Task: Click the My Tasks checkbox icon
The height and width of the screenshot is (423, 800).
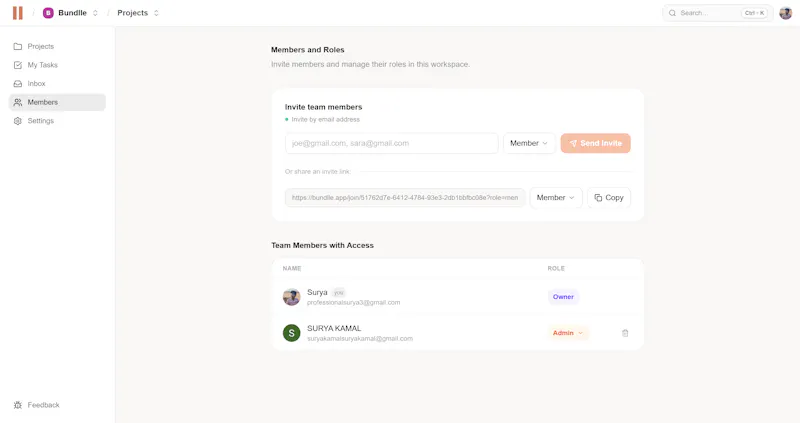Action: (18, 65)
